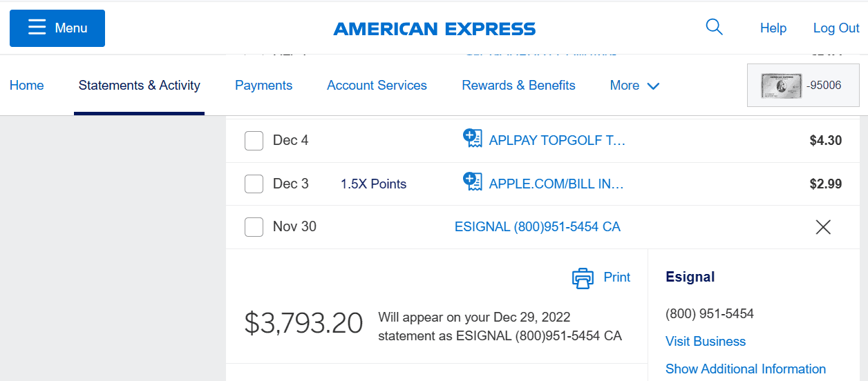Open the search magnifier icon

(x=714, y=28)
